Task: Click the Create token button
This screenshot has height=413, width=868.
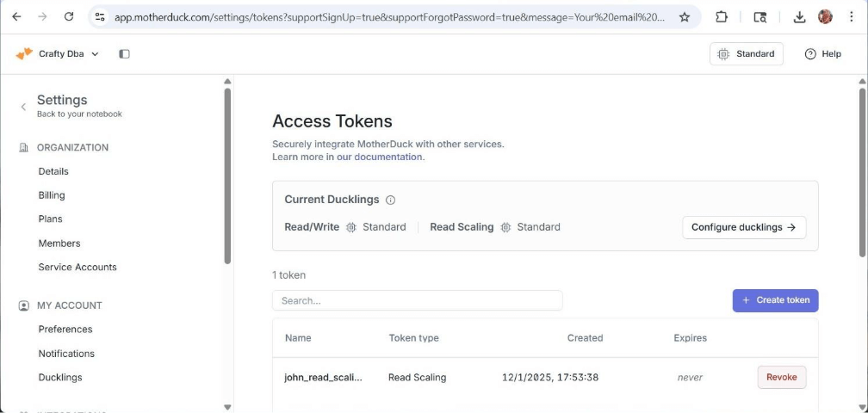Action: click(775, 300)
